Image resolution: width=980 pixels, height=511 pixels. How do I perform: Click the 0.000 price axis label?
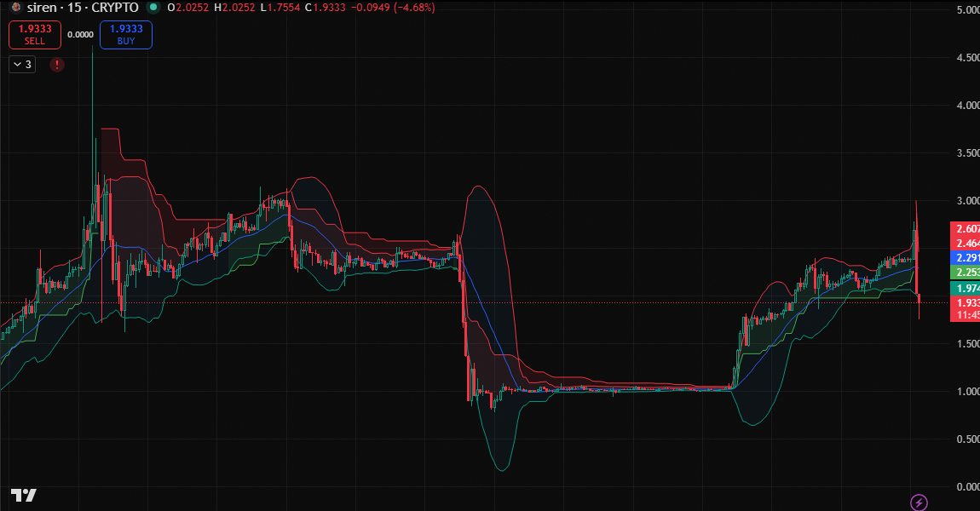coord(968,486)
